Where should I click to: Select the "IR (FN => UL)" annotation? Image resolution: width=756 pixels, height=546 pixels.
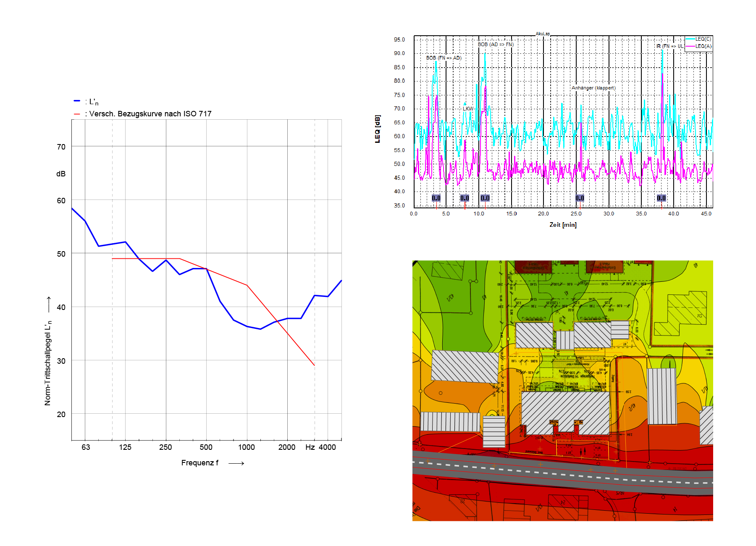[x=669, y=46]
